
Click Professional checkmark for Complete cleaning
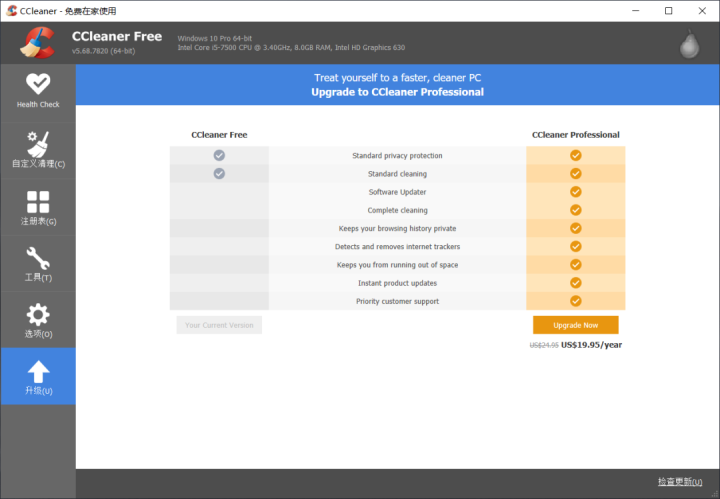575,210
